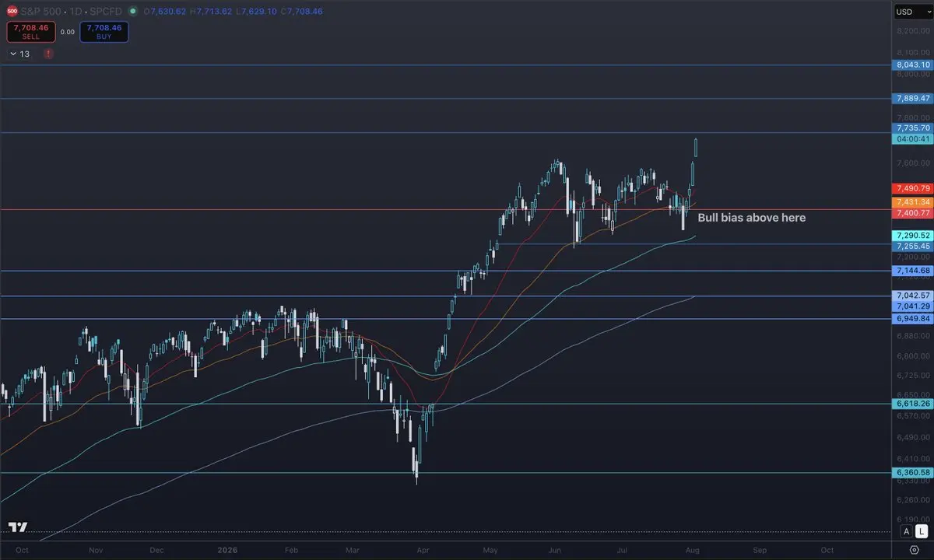Click the 7,041.29 price label
The image size is (934, 560).
point(913,306)
